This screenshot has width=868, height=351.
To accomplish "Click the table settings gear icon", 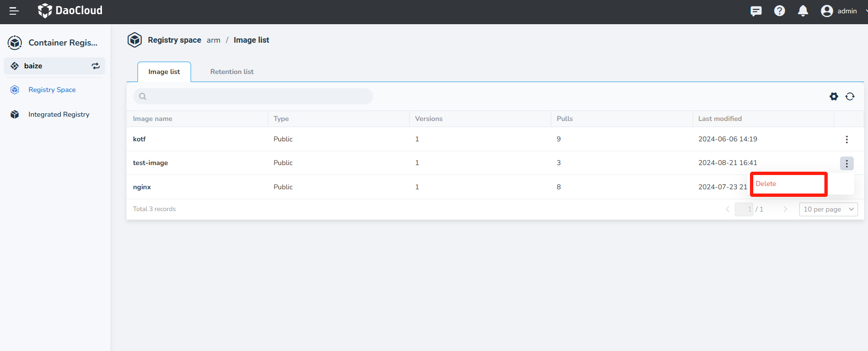I will click(833, 96).
